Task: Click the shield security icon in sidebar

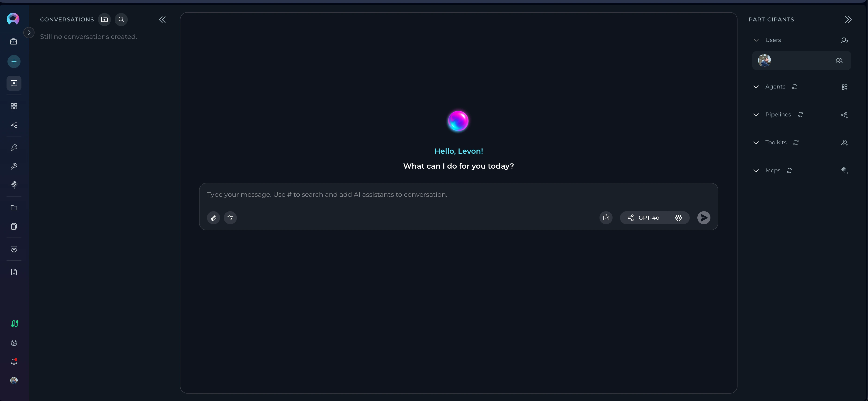Action: [x=14, y=249]
